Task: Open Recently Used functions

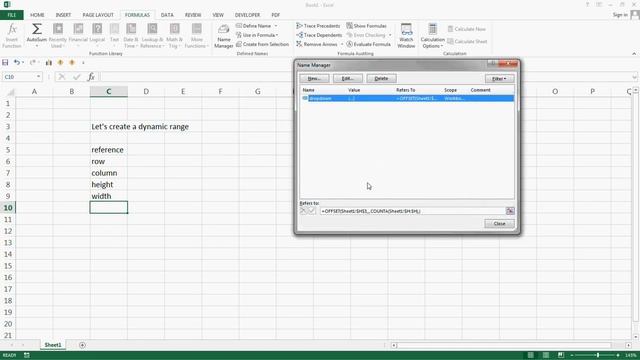Action: click(57, 36)
